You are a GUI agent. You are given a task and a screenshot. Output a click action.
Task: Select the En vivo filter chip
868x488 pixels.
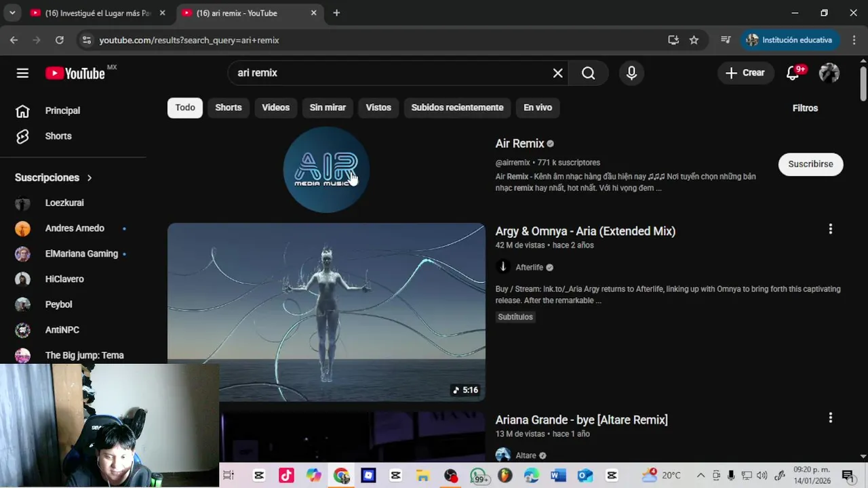click(x=538, y=108)
